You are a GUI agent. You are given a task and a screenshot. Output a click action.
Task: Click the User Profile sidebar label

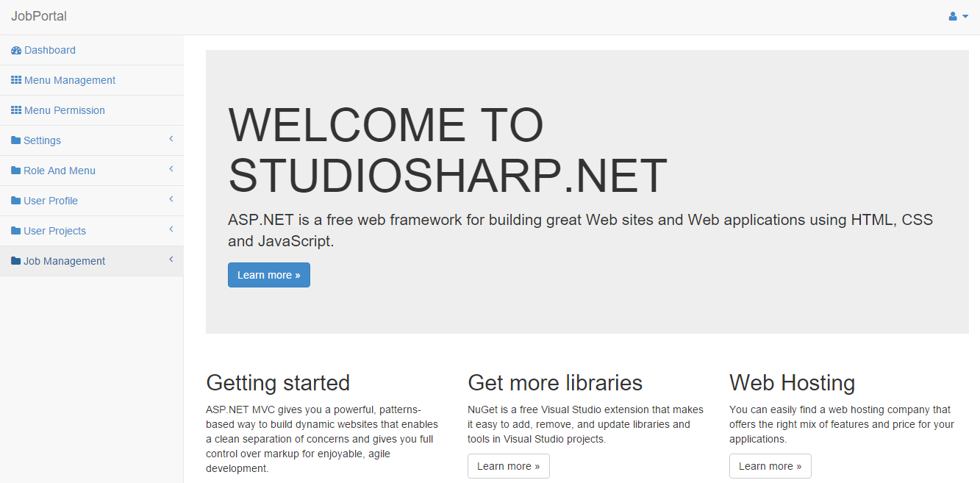[x=51, y=201]
